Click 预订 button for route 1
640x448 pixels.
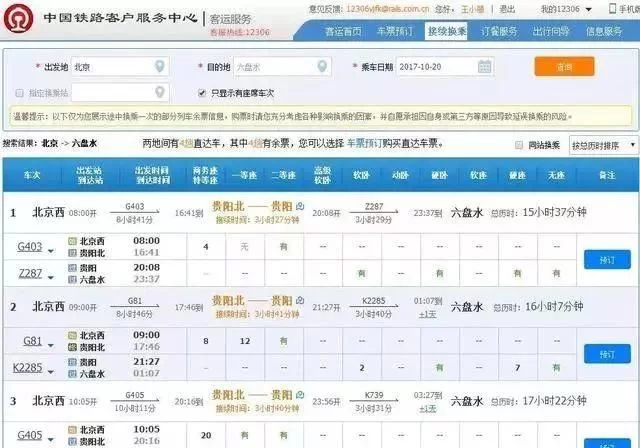pos(607,260)
